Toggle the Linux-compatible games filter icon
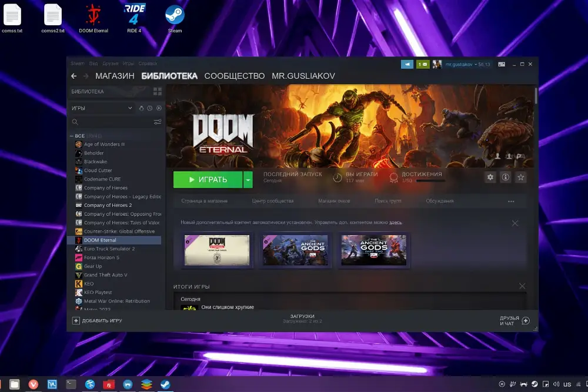588x392 pixels. point(141,108)
